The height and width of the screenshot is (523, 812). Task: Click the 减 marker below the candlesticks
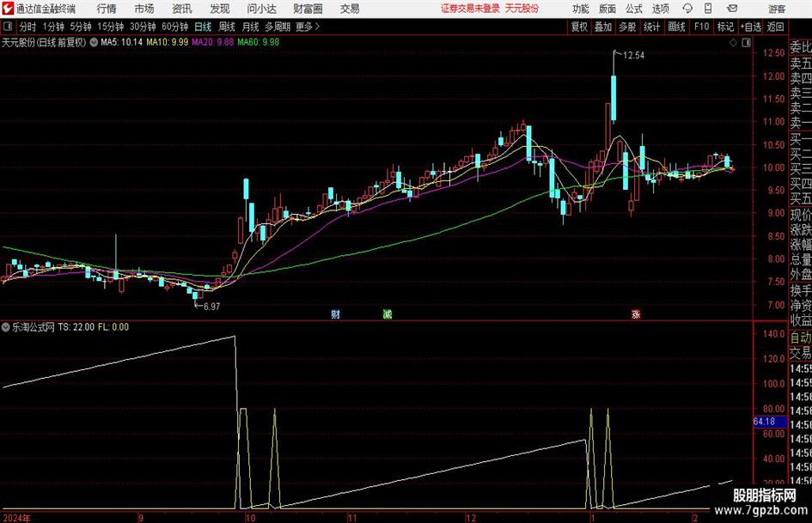(388, 313)
